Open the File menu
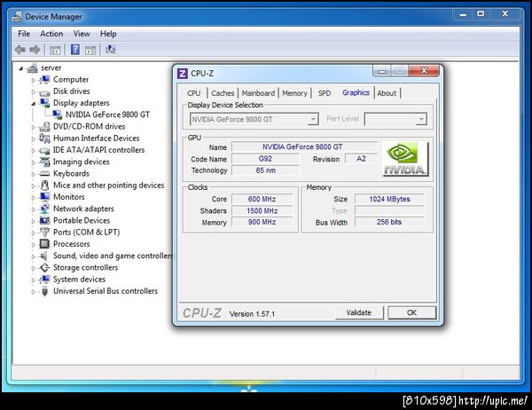 point(24,34)
